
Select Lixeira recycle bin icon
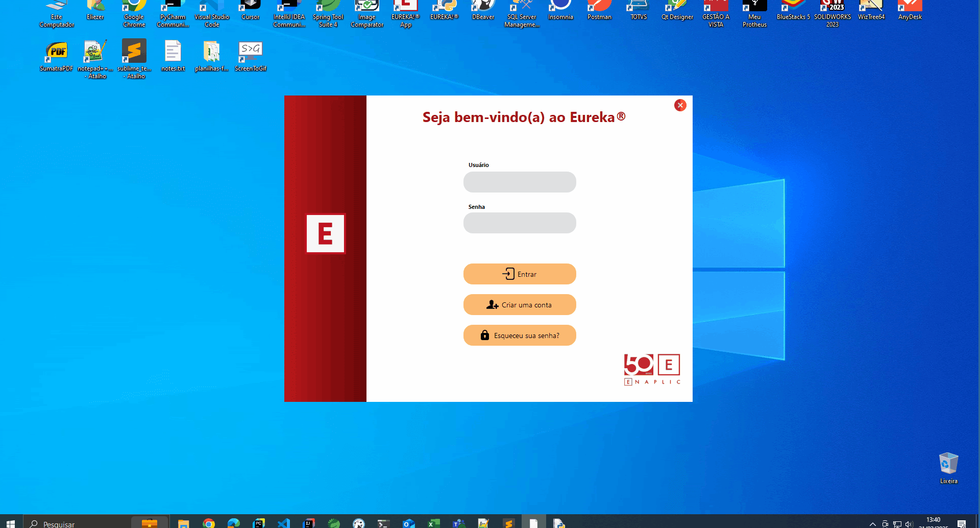click(948, 468)
